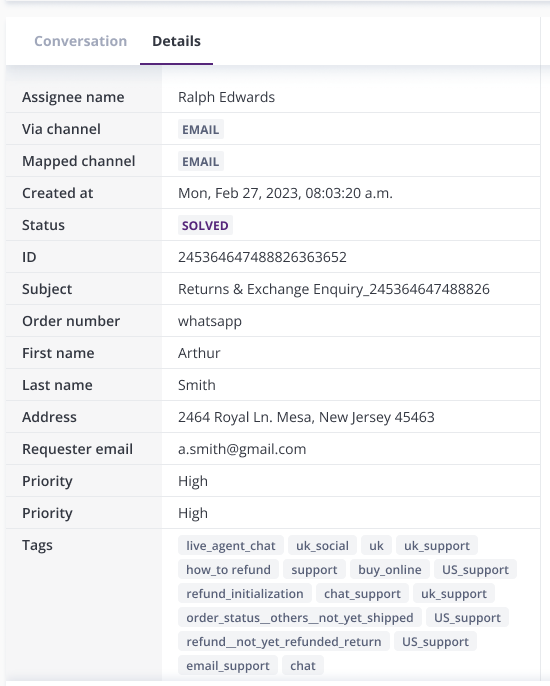Click the chat_support tag
Viewport: 550px width, 686px height.
362,594
